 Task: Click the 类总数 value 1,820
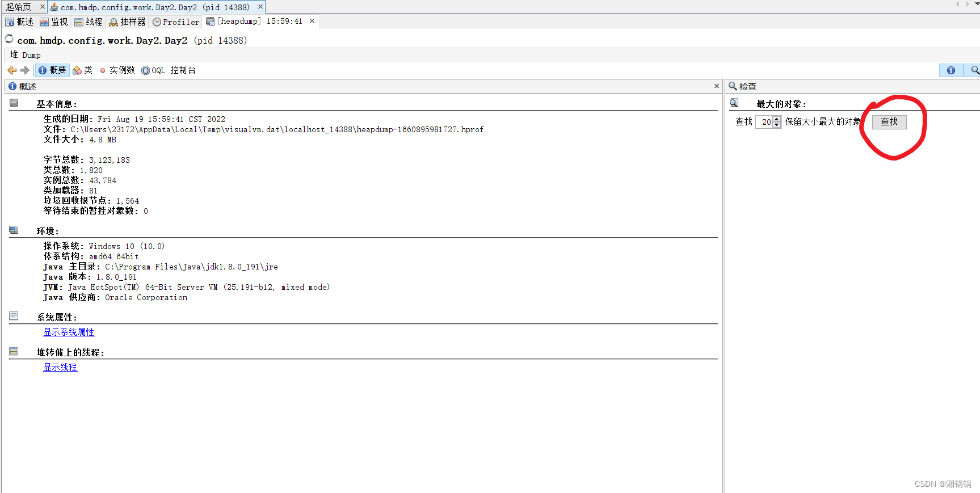pyautogui.click(x=91, y=171)
